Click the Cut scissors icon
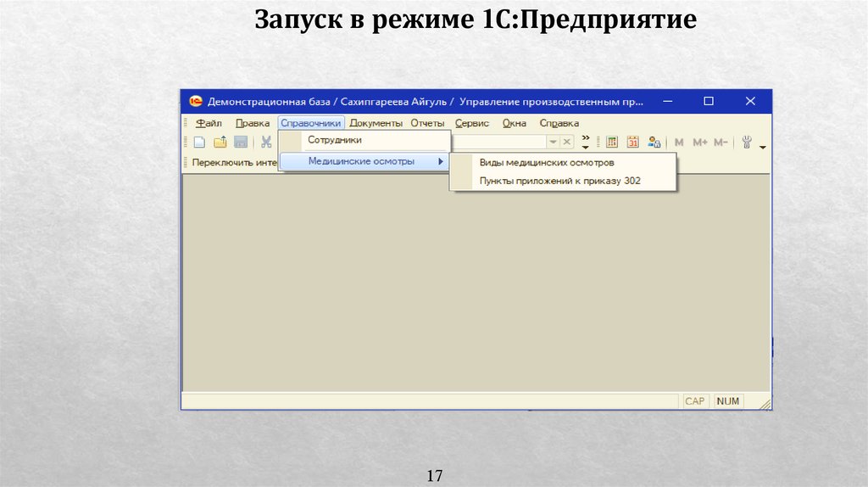 [x=266, y=143]
